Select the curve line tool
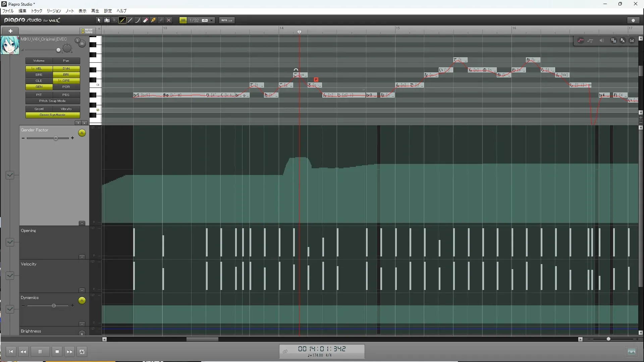Viewport: 644px width, 362px height. tap(138, 20)
